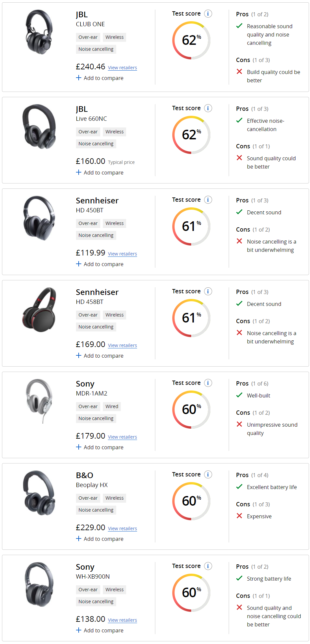Expand the Pros list for B&O Beoplay HX
The height and width of the screenshot is (644, 310).
coord(252,475)
